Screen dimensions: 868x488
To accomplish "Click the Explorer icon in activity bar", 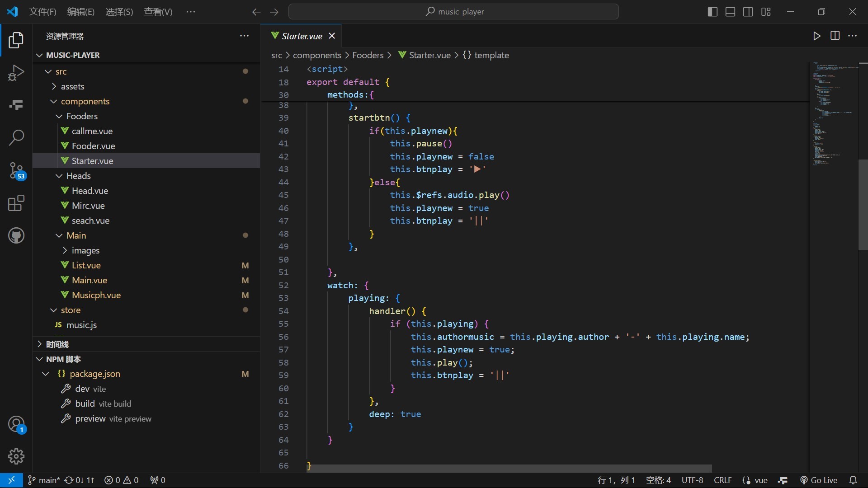I will (16, 40).
